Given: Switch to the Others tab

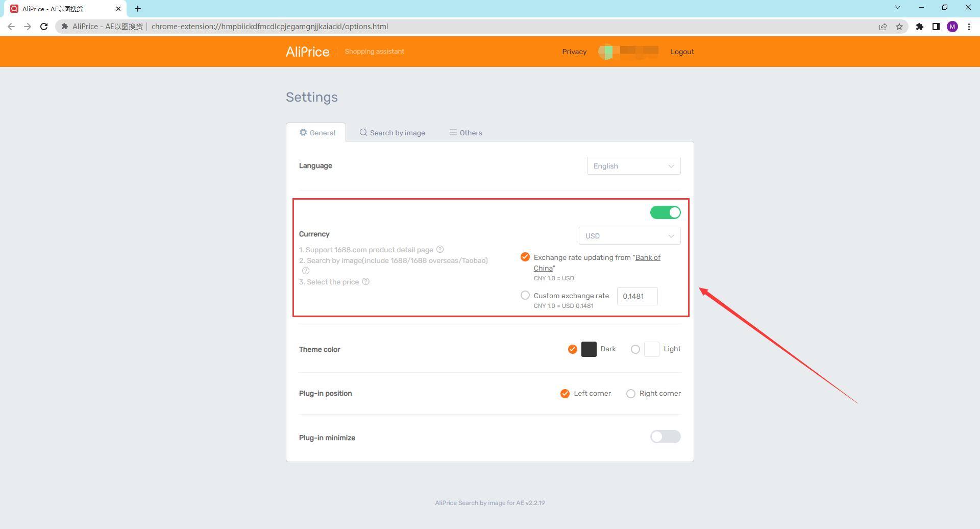Looking at the screenshot, I should click(465, 133).
